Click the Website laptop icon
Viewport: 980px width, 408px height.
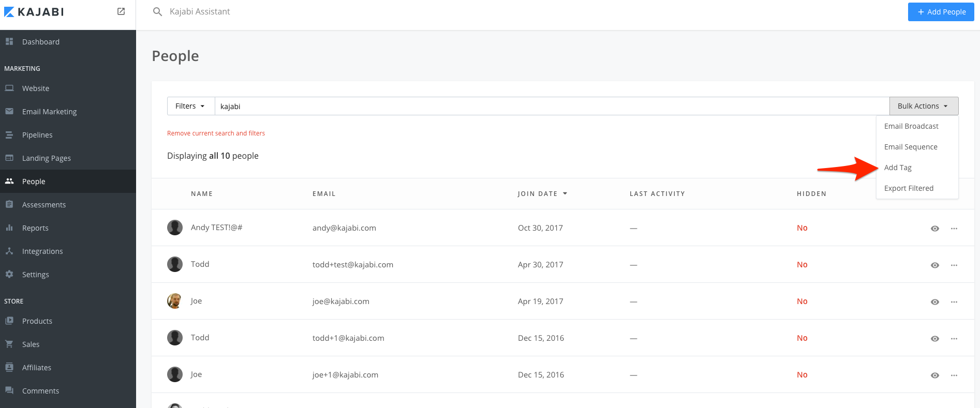(x=9, y=88)
